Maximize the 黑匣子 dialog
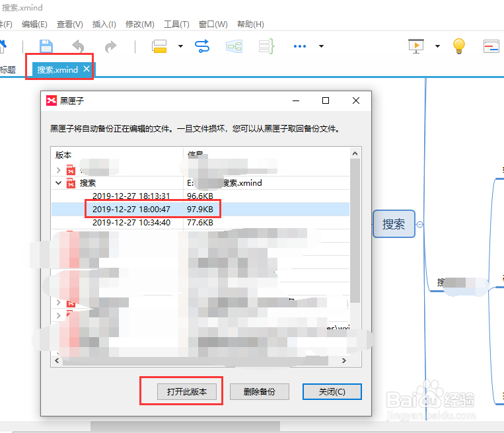The image size is (504, 433). [326, 100]
